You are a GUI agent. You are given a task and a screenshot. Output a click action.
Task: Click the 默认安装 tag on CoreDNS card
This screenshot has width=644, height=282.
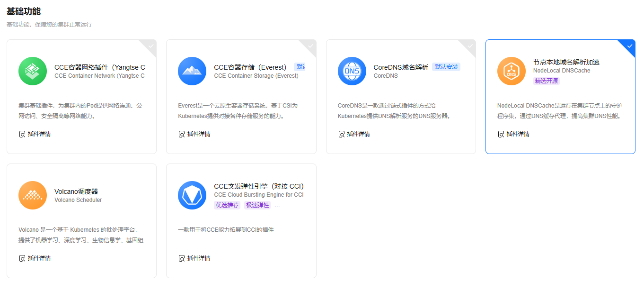coord(446,67)
